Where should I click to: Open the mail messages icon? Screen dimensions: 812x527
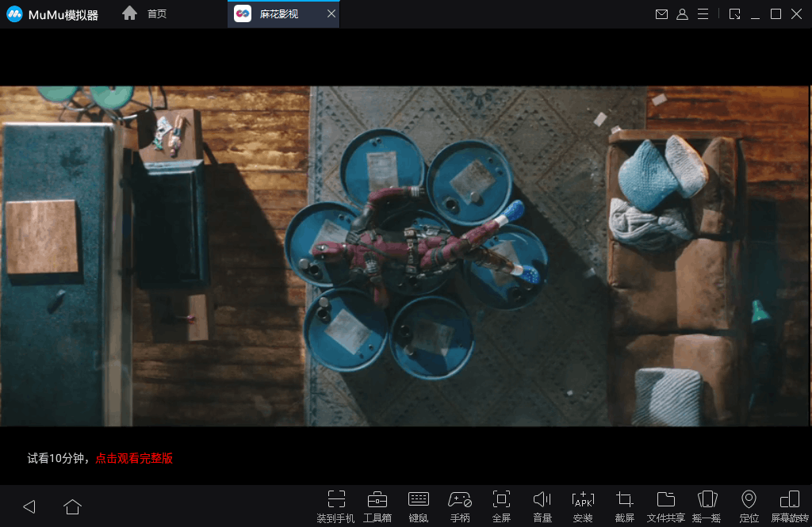[x=661, y=14]
